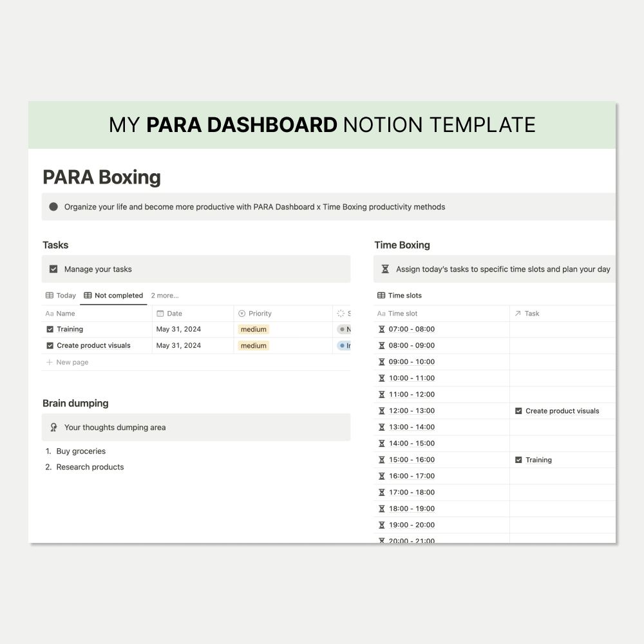
Task: Click the 18:00 - 19:00 time slot text
Action: tap(412, 509)
